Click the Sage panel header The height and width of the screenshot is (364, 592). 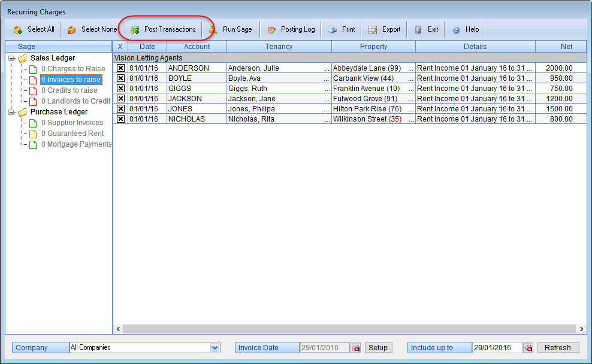pyautogui.click(x=59, y=46)
